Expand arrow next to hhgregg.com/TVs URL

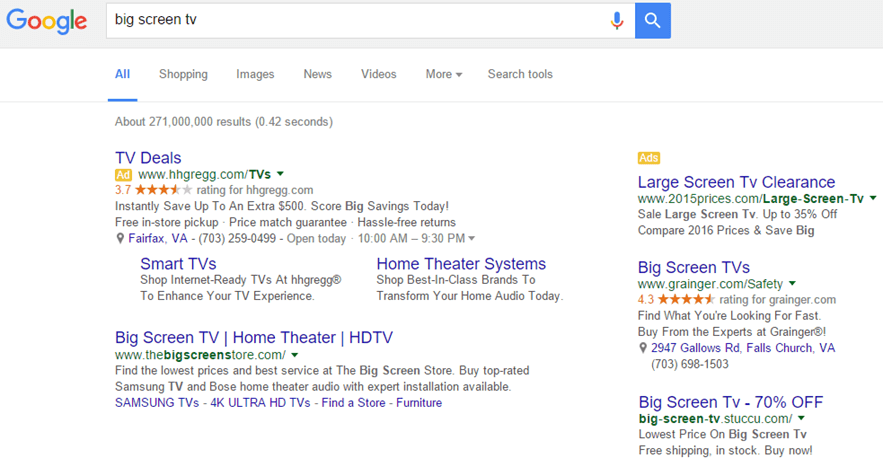point(281,174)
